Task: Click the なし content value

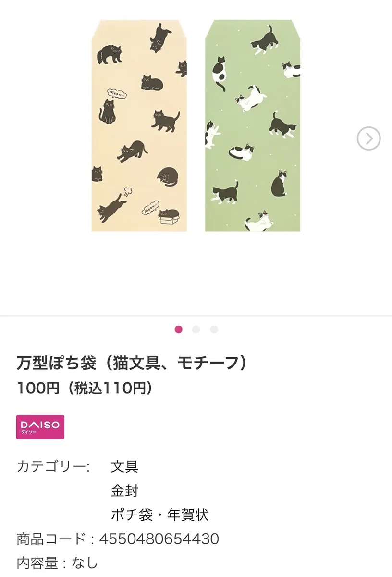Action: coord(85,563)
